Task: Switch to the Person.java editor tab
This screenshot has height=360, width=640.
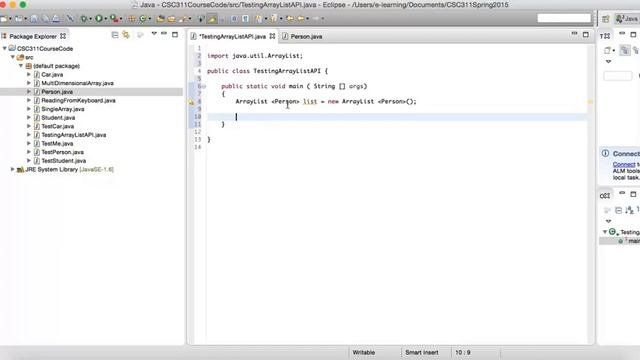Action: (302, 36)
